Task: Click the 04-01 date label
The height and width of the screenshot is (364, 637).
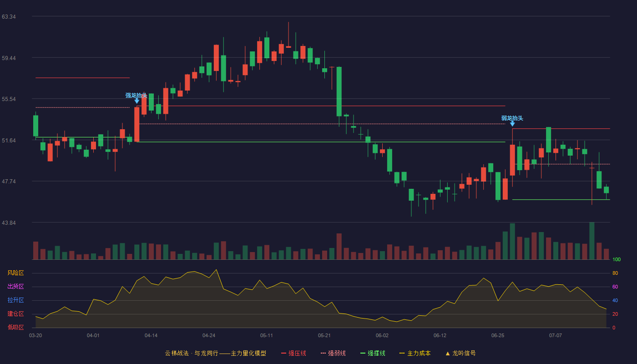Action: tap(93, 335)
